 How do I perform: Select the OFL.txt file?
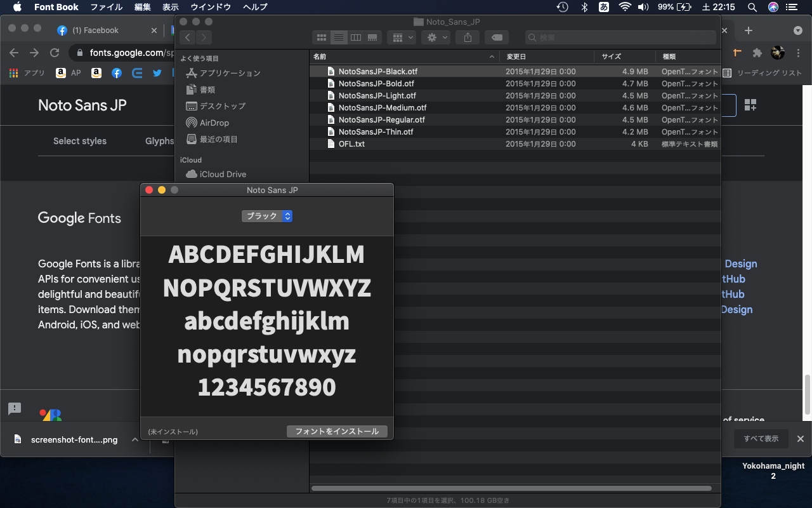515,144
